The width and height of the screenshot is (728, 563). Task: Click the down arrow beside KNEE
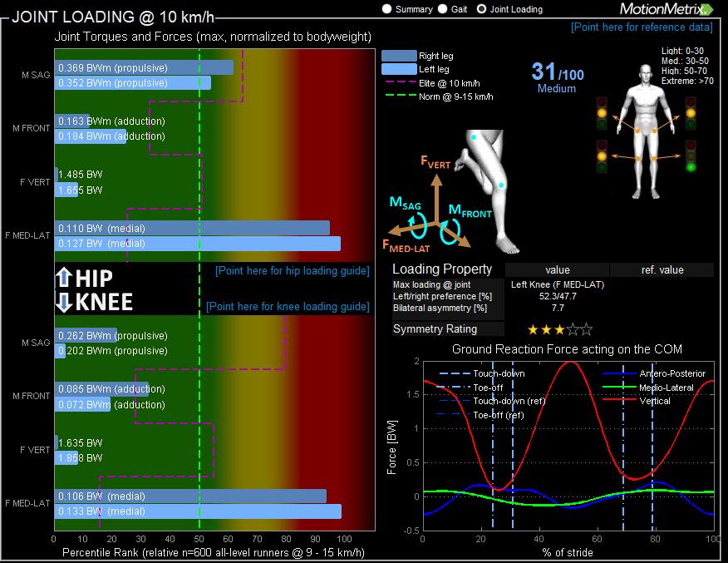click(64, 302)
